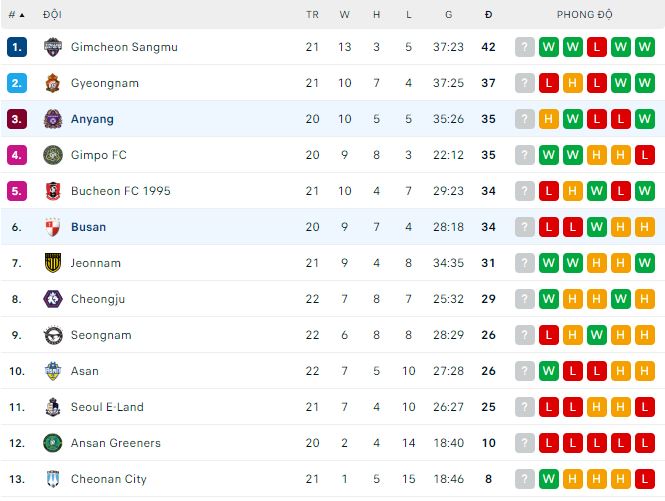Click Anyang's orange H form badge
The image size is (665, 501).
coord(549,119)
